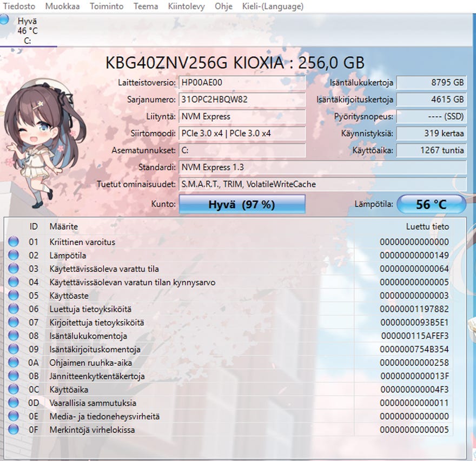
Task: Open the Teema menu
Action: [x=146, y=6]
